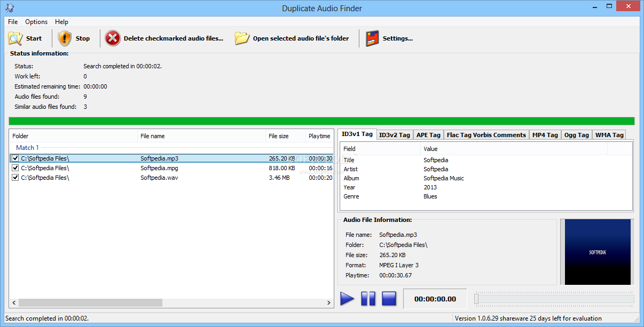Click the Field column header in tag panel
Image resolution: width=644 pixels, height=327 pixels.
[x=380, y=149]
